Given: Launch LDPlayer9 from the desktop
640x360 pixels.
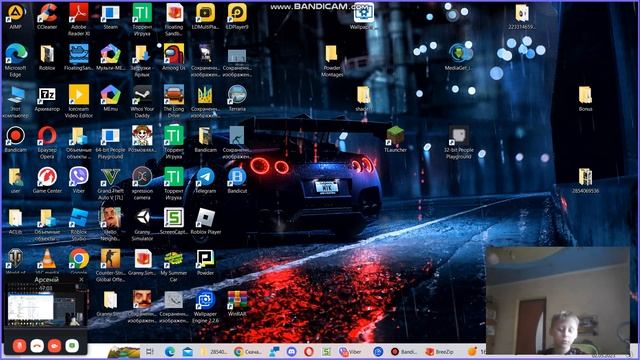Looking at the screenshot, I should point(237,13).
